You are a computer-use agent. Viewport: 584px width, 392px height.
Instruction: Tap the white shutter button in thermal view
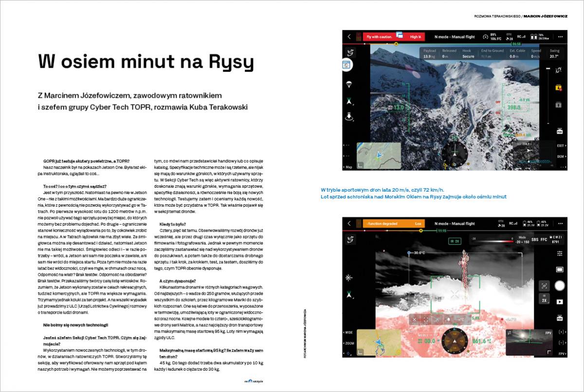tap(560, 286)
